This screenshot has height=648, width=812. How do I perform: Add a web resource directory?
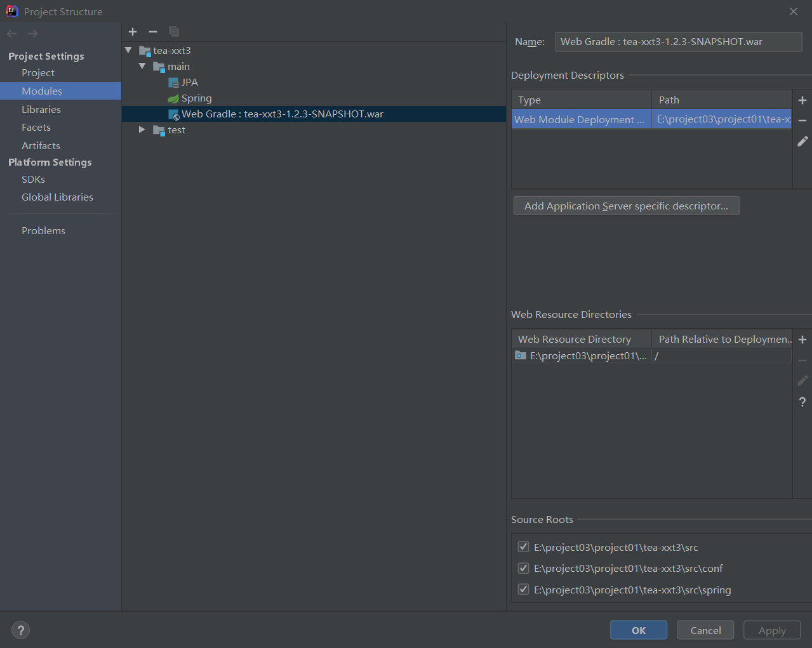pos(802,340)
